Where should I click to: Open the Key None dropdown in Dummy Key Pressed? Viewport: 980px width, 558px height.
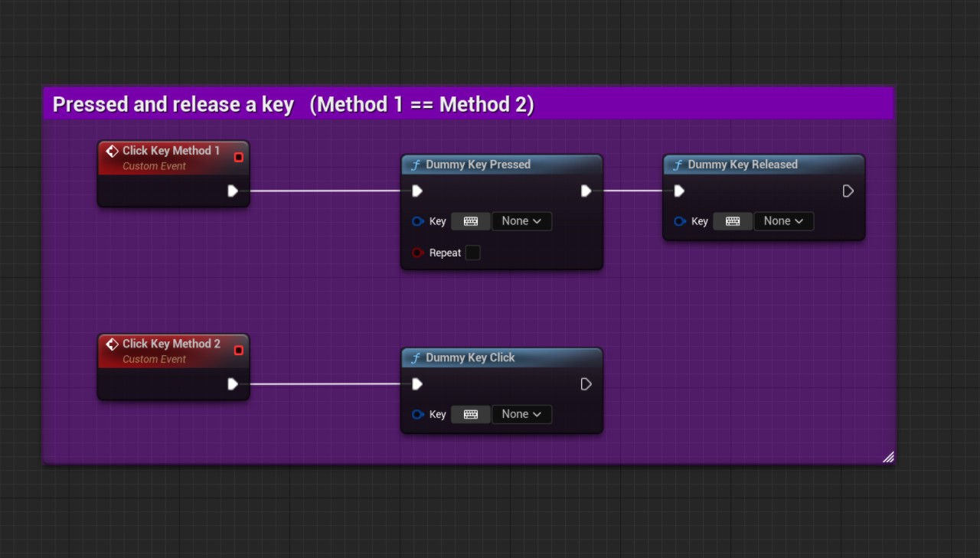[521, 221]
